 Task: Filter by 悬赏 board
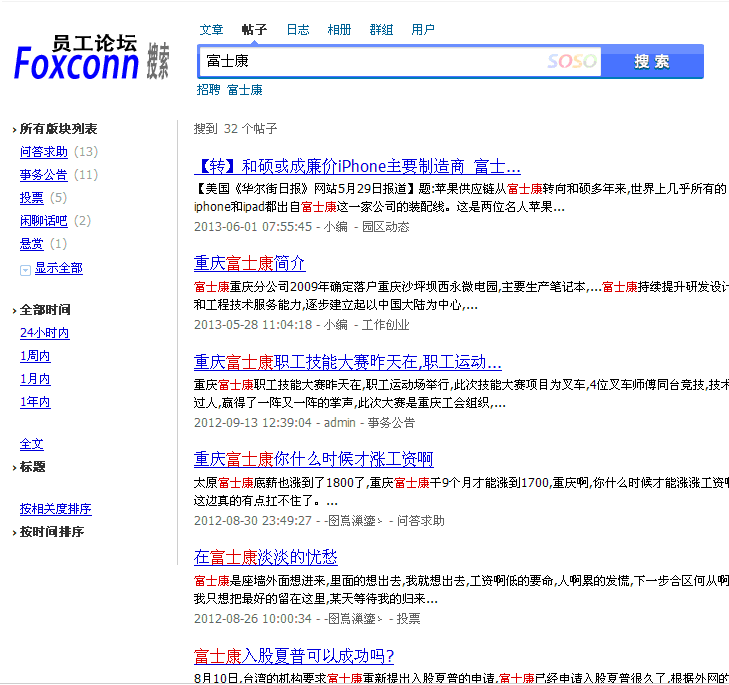pos(32,244)
